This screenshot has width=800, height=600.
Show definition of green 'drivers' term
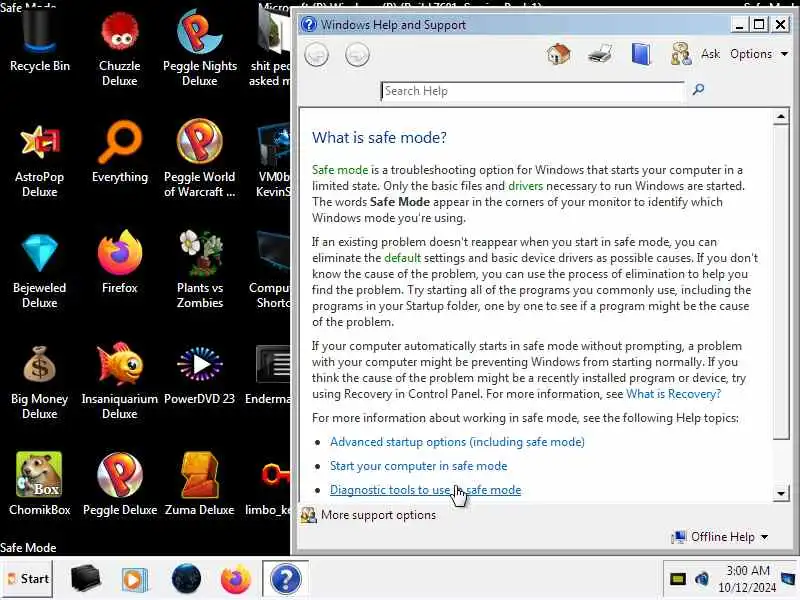pos(526,186)
